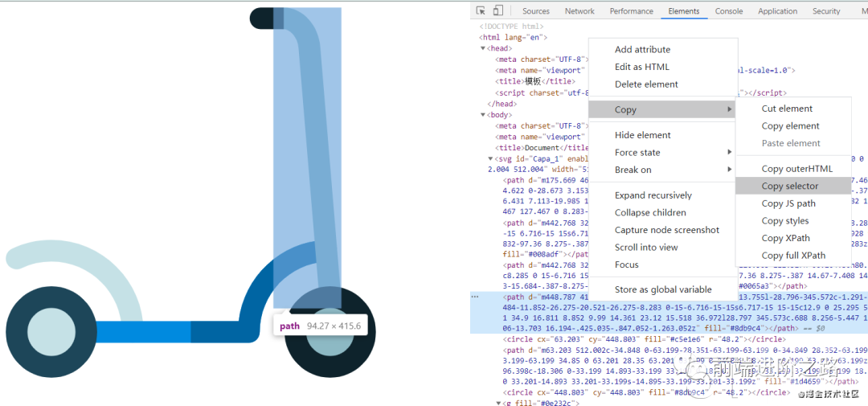
Task: Select Copy element in submenu
Action: pos(791,125)
